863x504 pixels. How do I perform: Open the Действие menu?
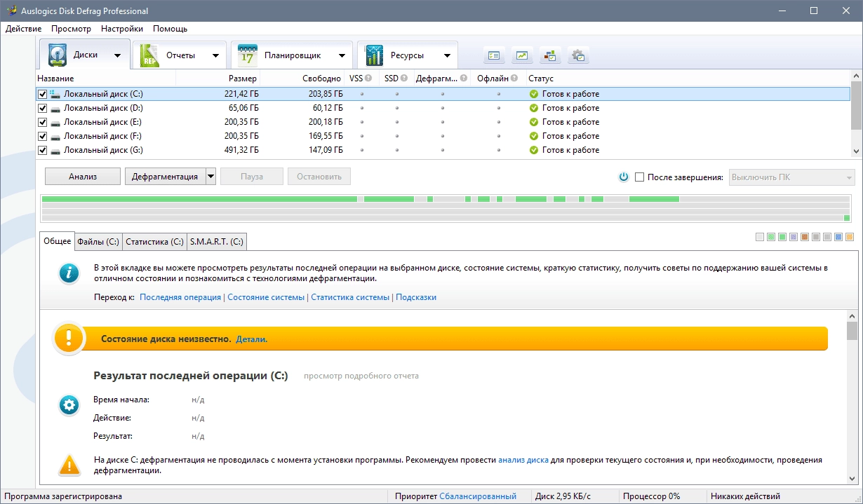(23, 29)
